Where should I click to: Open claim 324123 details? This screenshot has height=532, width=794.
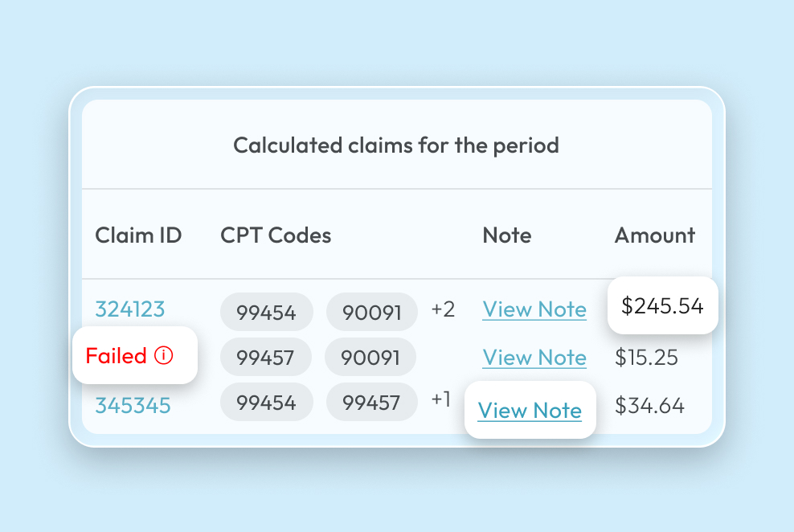129,308
